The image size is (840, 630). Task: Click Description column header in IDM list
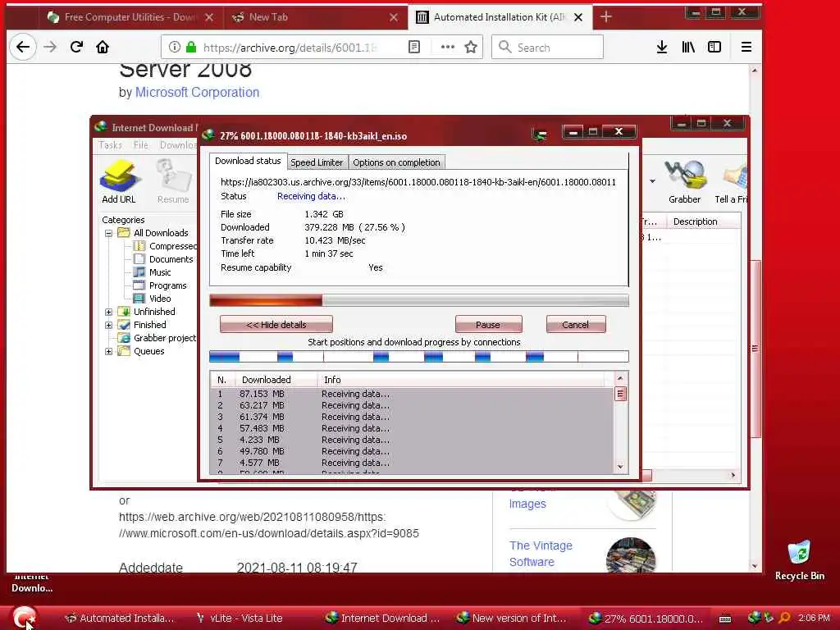(x=703, y=221)
